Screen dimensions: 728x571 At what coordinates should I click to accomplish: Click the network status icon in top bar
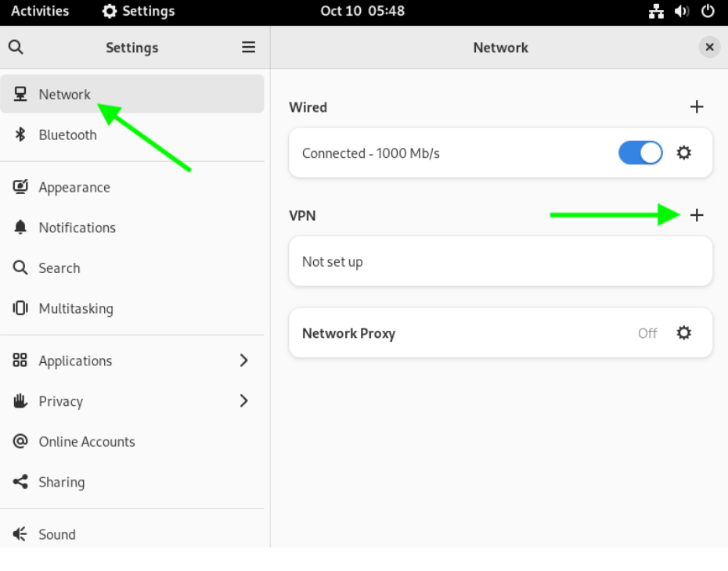(x=658, y=11)
